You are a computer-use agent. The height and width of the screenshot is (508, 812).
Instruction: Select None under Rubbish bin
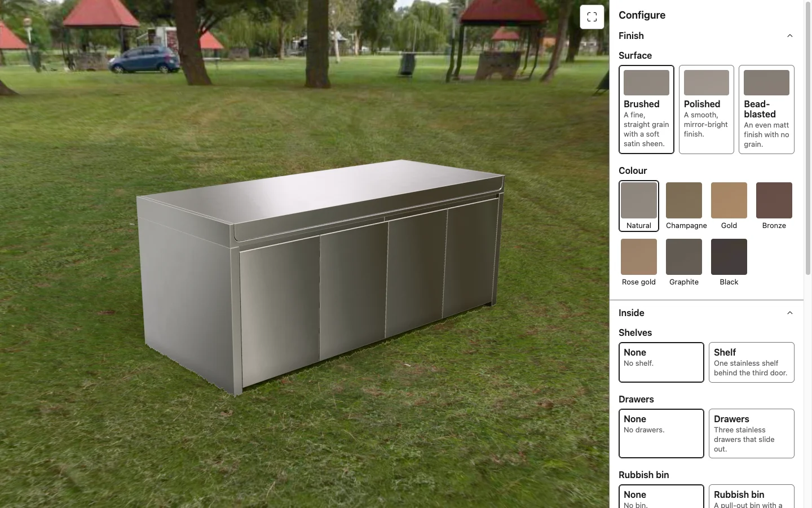[661, 497]
